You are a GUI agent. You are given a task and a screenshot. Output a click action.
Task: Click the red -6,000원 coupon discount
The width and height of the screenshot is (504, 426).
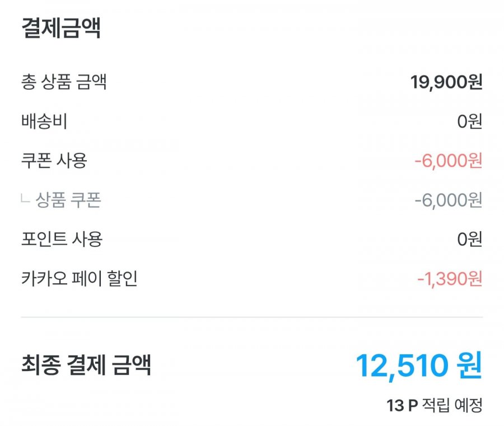tap(449, 161)
